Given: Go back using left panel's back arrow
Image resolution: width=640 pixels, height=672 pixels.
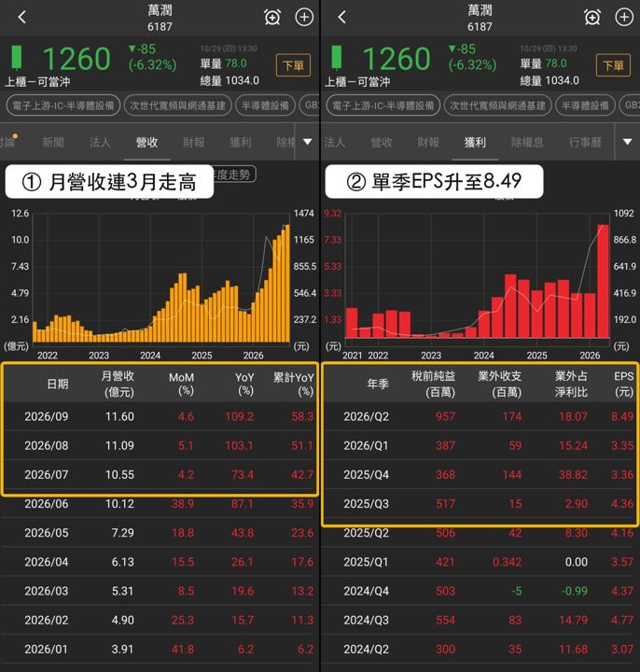Looking at the screenshot, I should (x=21, y=18).
